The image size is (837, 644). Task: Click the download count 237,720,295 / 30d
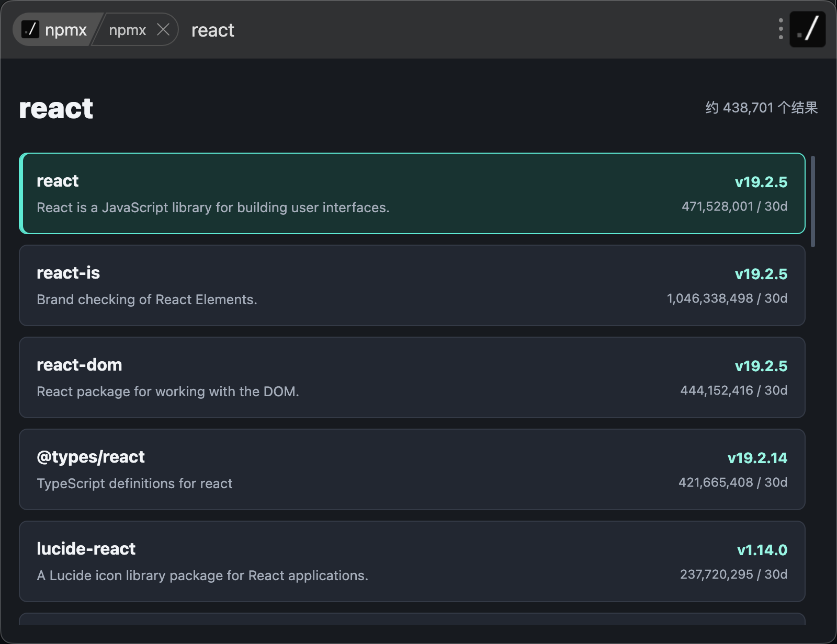tap(734, 574)
